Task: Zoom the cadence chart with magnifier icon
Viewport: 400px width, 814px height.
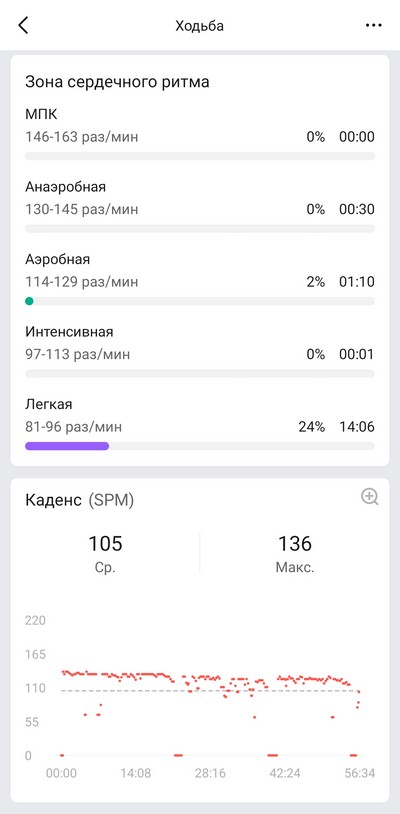Action: pyautogui.click(x=370, y=497)
